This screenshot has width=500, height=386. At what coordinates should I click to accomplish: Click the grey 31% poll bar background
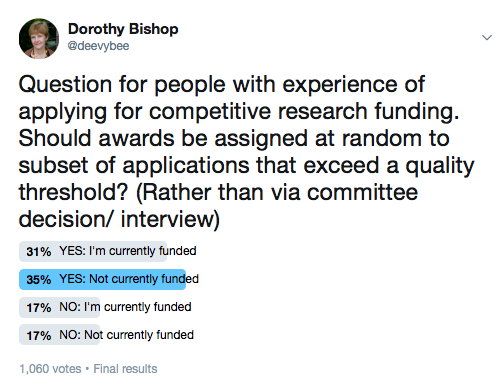[x=93, y=251]
